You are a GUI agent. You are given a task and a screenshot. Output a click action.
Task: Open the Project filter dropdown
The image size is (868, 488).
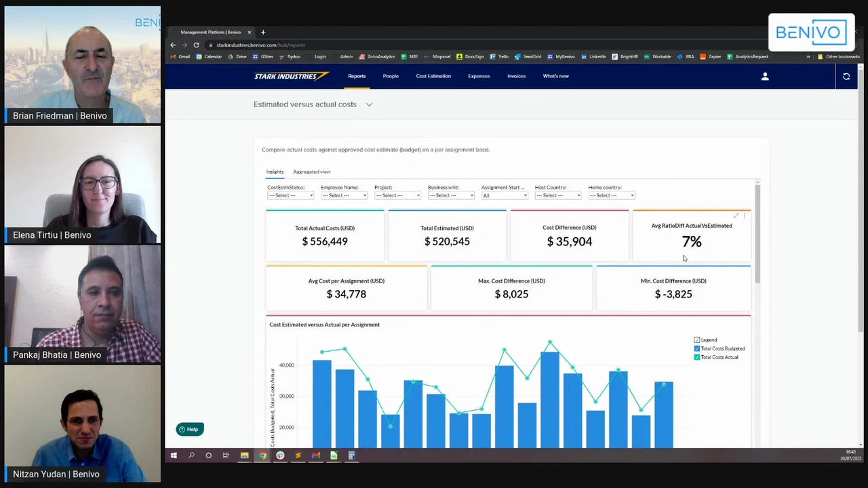pos(397,195)
